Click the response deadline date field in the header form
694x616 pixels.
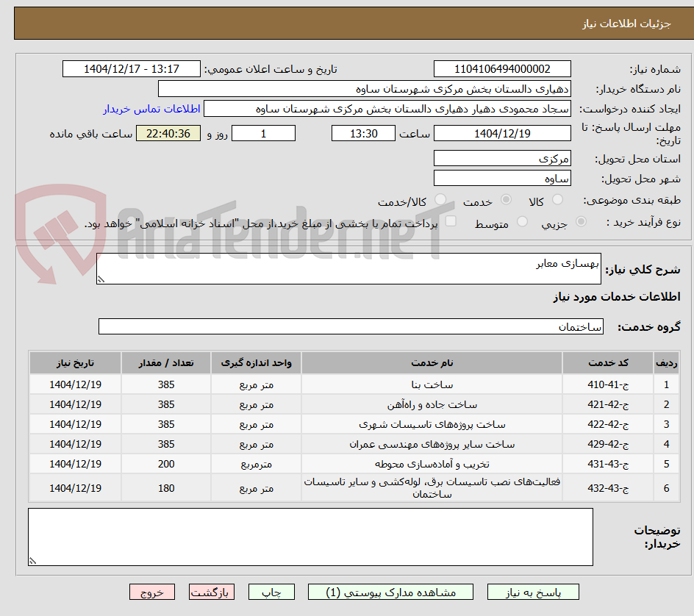(502, 133)
